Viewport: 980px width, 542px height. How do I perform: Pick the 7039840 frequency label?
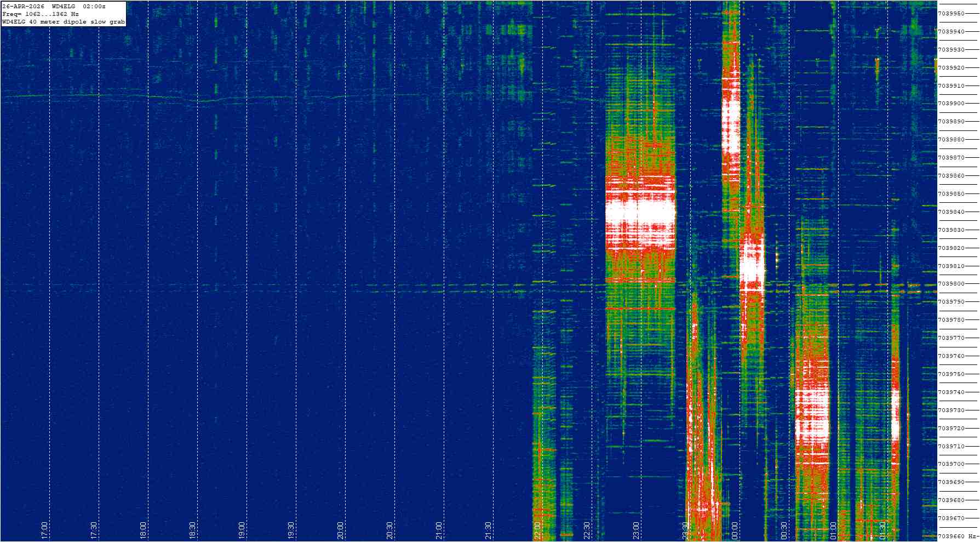(x=952, y=212)
